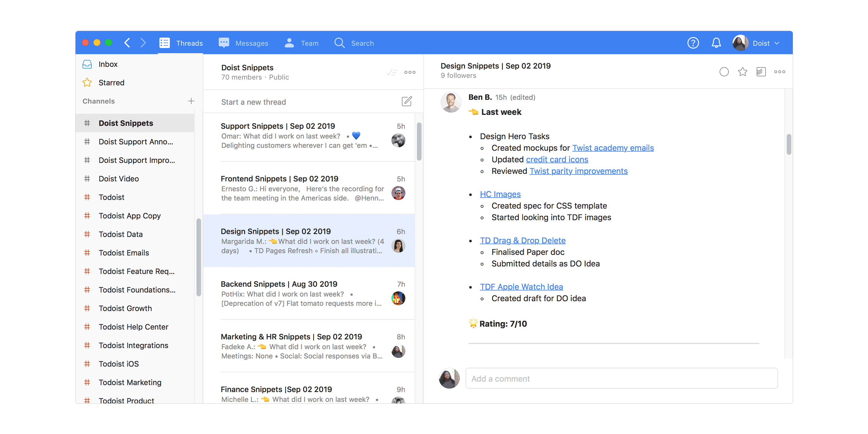This screenshot has height=434, width=868.
Task: Open the Starred section
Action: click(111, 82)
